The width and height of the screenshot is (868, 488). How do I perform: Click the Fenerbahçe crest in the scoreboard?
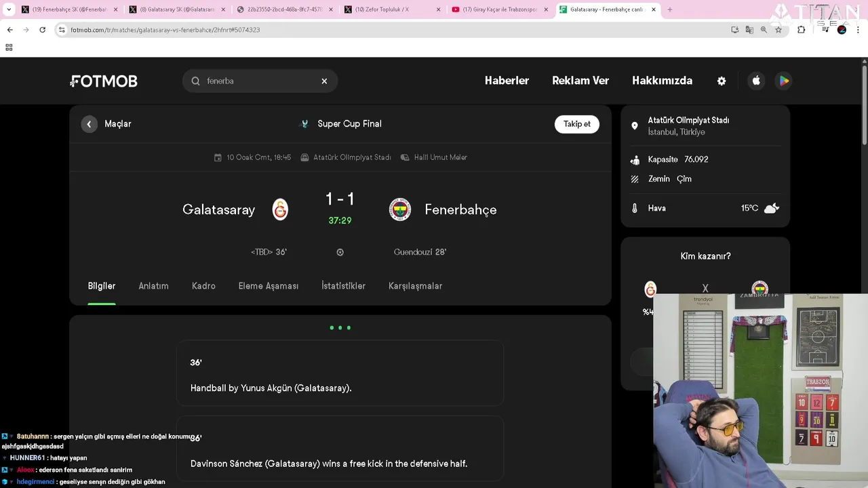click(400, 209)
